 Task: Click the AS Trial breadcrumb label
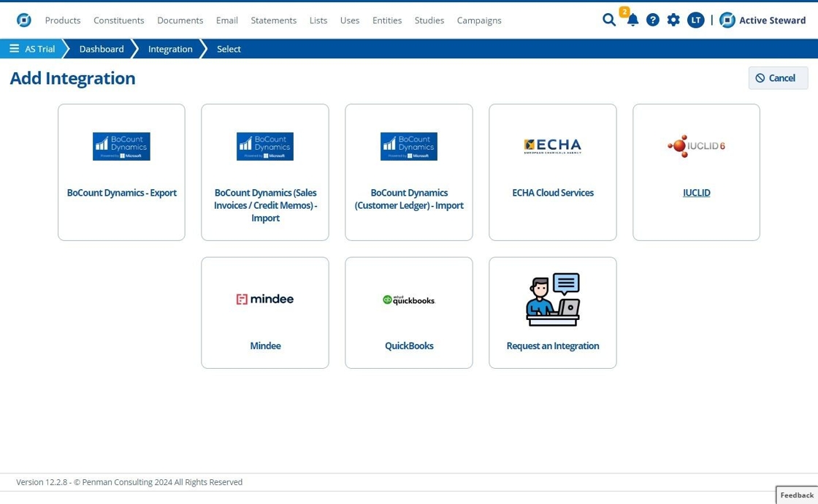click(39, 49)
